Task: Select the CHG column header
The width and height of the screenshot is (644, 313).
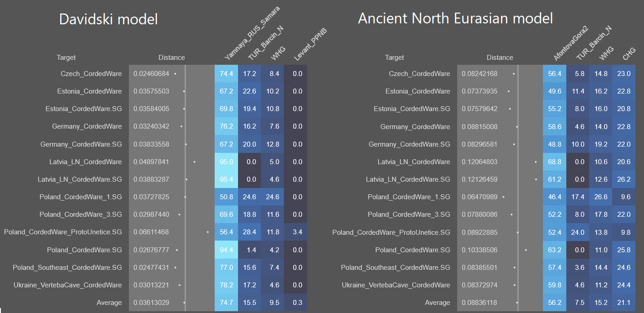Action: 629,54
